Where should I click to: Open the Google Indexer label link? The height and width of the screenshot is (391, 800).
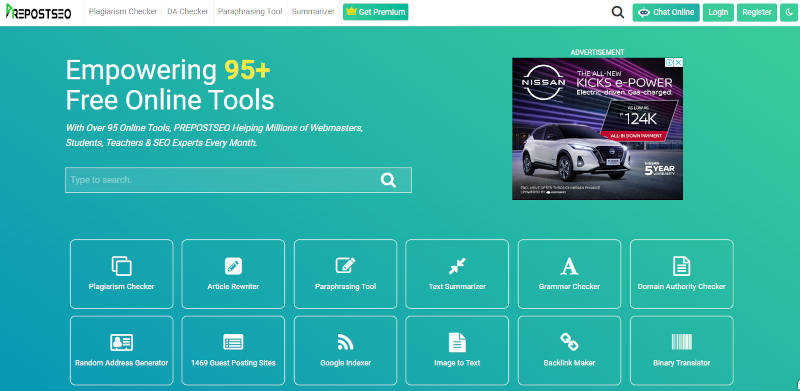click(x=345, y=363)
